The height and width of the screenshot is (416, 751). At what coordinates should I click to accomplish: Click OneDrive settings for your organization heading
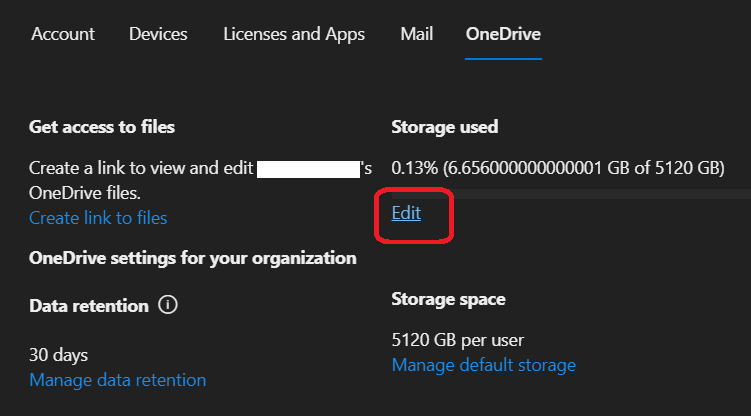(193, 258)
